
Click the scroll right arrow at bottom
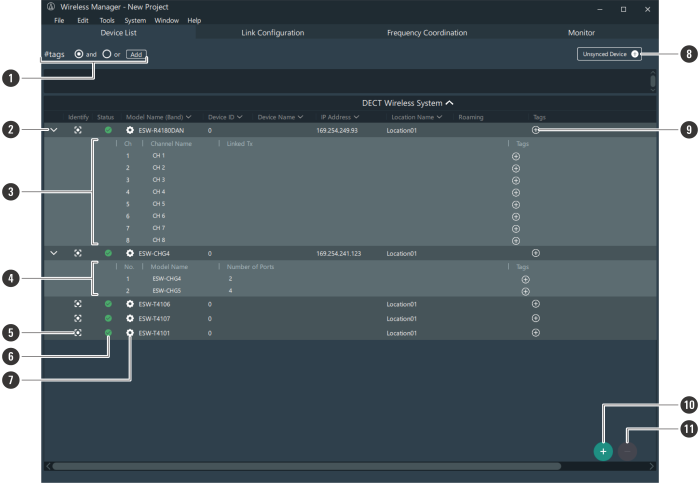652,466
